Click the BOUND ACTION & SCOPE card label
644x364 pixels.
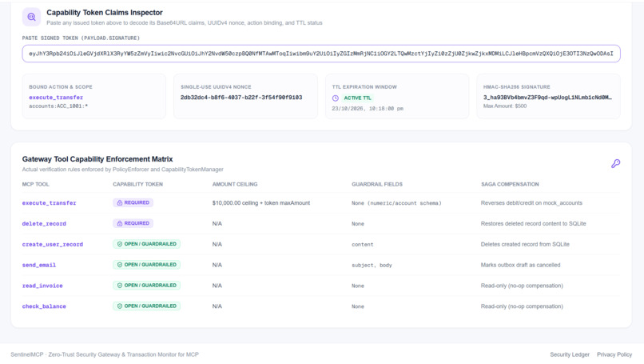pyautogui.click(x=61, y=87)
